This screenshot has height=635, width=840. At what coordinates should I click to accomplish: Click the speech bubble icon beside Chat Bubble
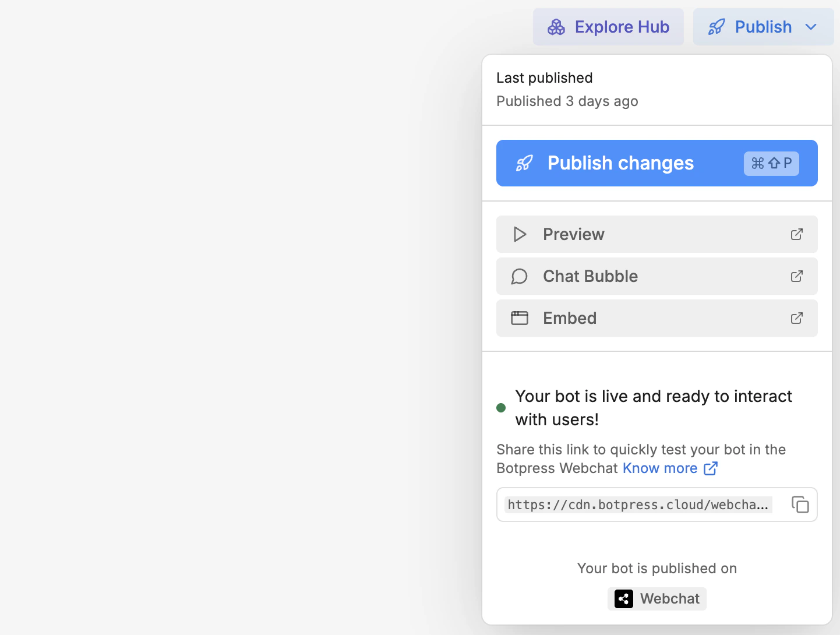519,276
